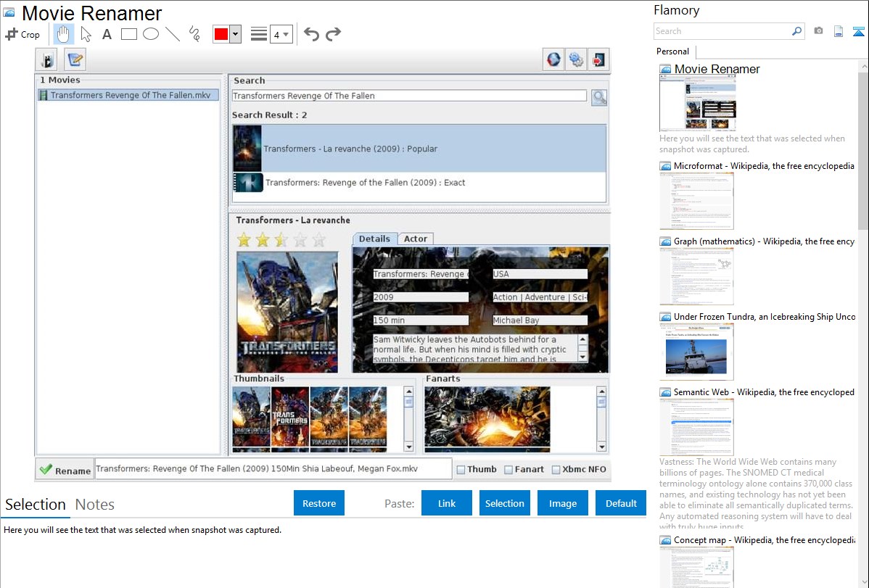The width and height of the screenshot is (869, 588).
Task: Click the Restore button
Action: (x=319, y=503)
